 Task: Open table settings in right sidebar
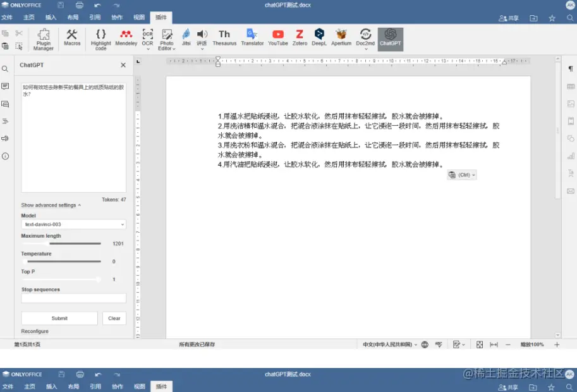click(x=571, y=87)
